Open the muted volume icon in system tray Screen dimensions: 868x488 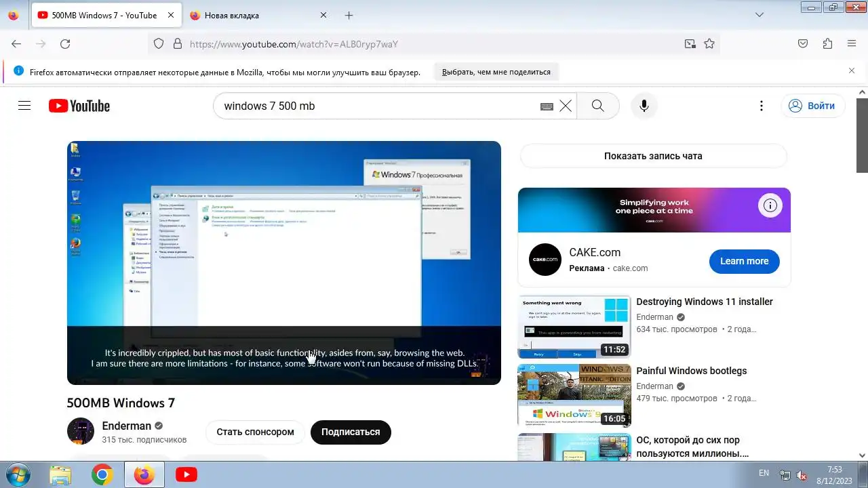[x=802, y=475]
